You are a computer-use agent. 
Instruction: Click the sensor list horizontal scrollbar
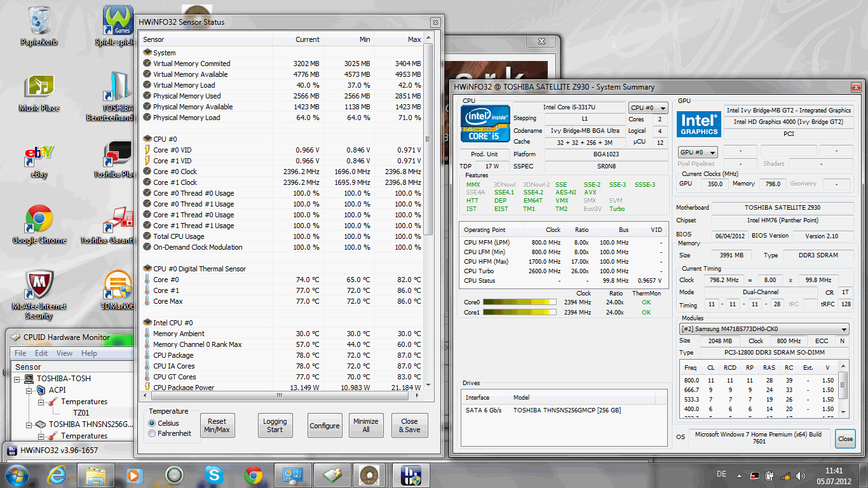point(279,395)
